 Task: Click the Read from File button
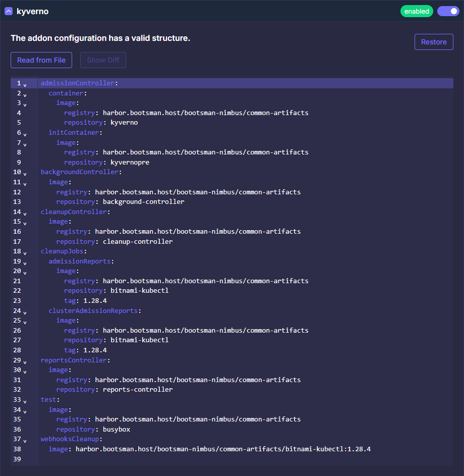tap(41, 60)
